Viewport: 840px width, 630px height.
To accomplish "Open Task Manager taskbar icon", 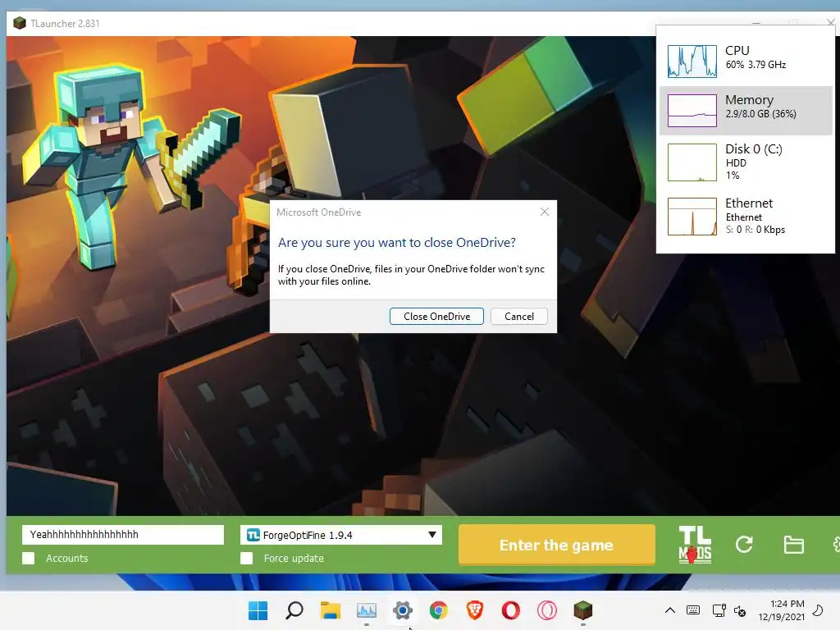I will click(367, 610).
